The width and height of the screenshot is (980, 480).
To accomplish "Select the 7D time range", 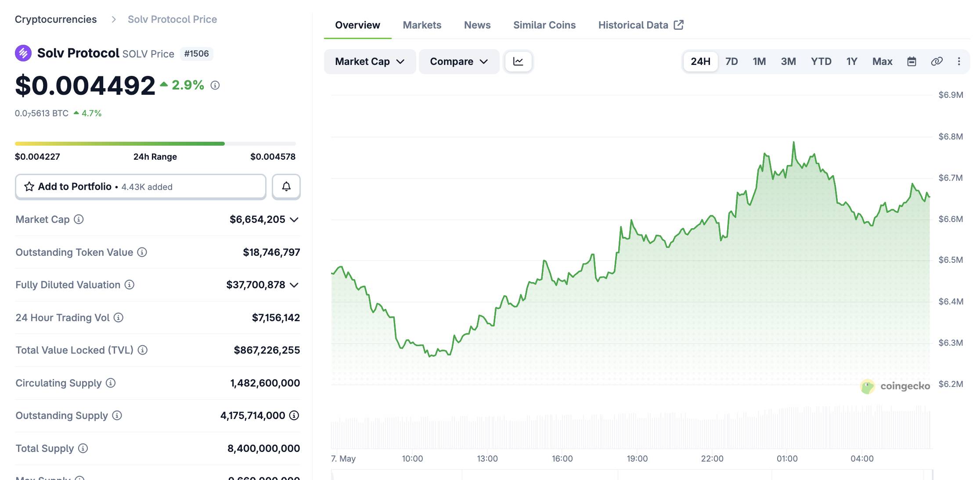I will click(731, 61).
